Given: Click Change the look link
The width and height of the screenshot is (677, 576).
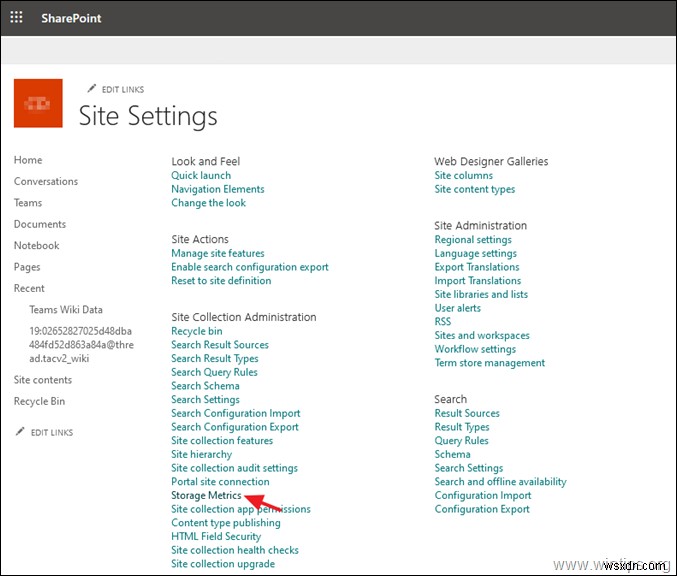Looking at the screenshot, I should [209, 203].
